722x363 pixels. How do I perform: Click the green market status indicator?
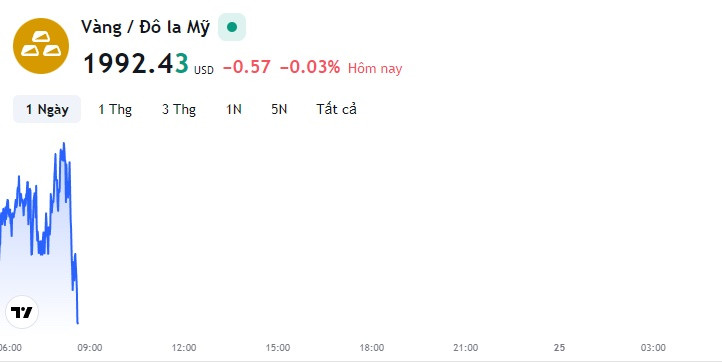(x=232, y=27)
